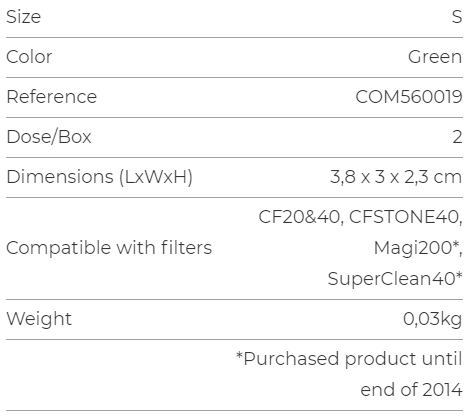The width and height of the screenshot is (467, 416).
Task: Click the end of 2014 text
Action: pyautogui.click(x=411, y=390)
